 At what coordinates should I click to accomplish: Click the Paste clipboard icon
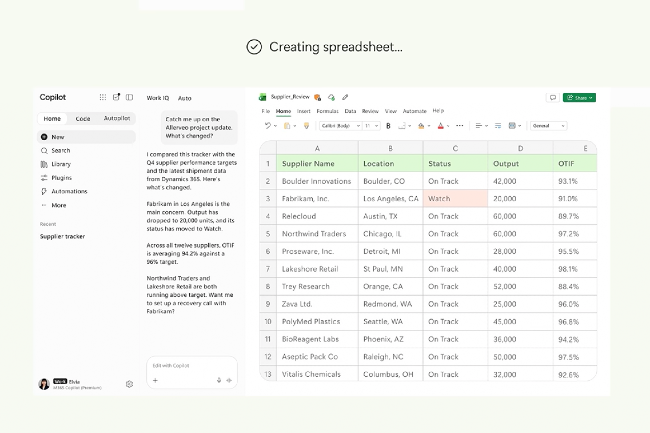(x=286, y=126)
